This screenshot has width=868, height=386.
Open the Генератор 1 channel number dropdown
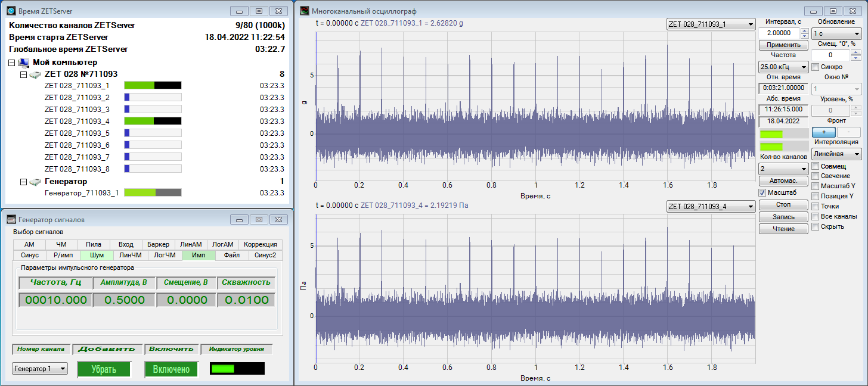coord(40,369)
